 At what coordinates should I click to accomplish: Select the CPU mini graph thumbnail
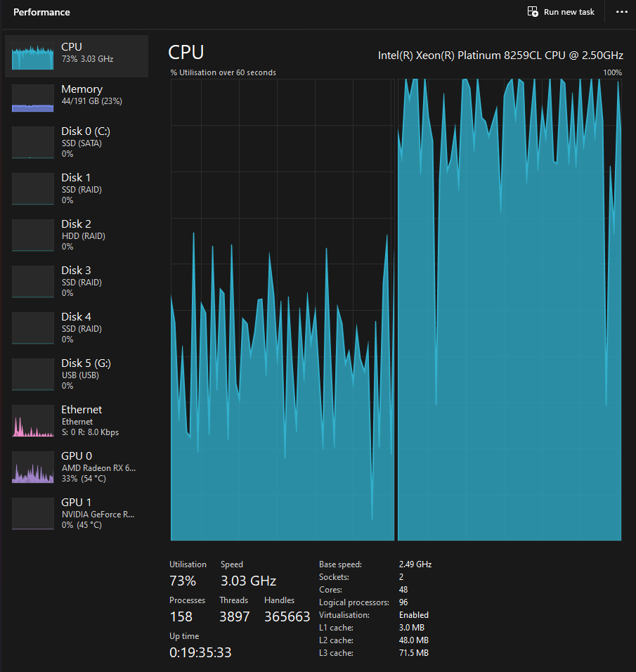point(32,56)
